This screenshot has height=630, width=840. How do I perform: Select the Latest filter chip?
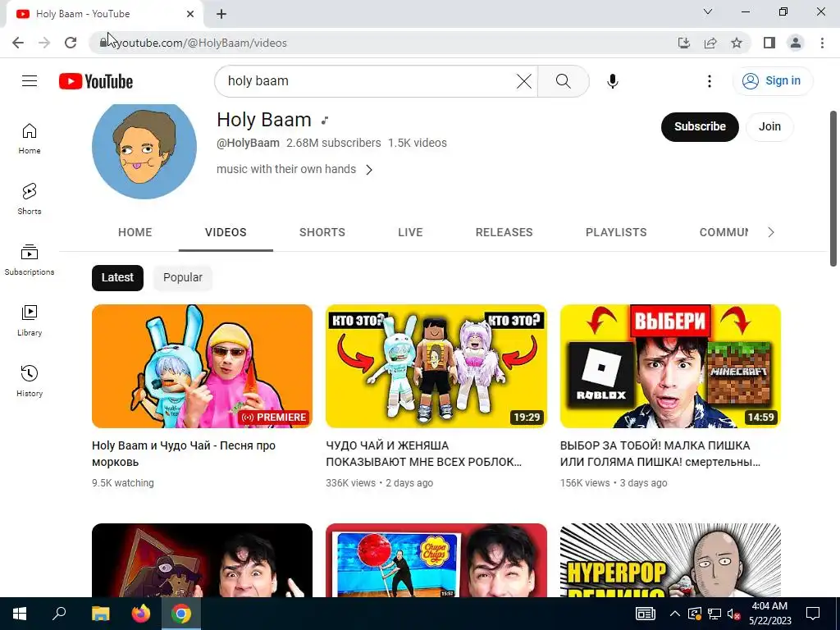117,277
